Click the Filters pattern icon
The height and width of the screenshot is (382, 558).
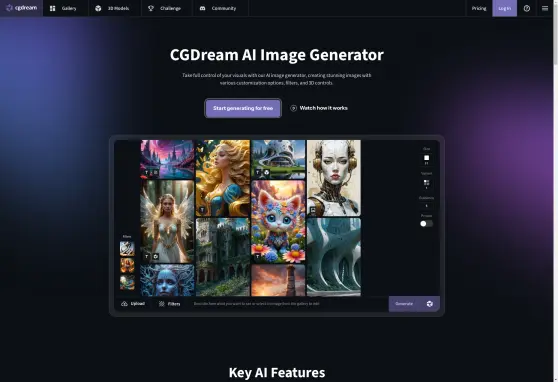coord(162,304)
